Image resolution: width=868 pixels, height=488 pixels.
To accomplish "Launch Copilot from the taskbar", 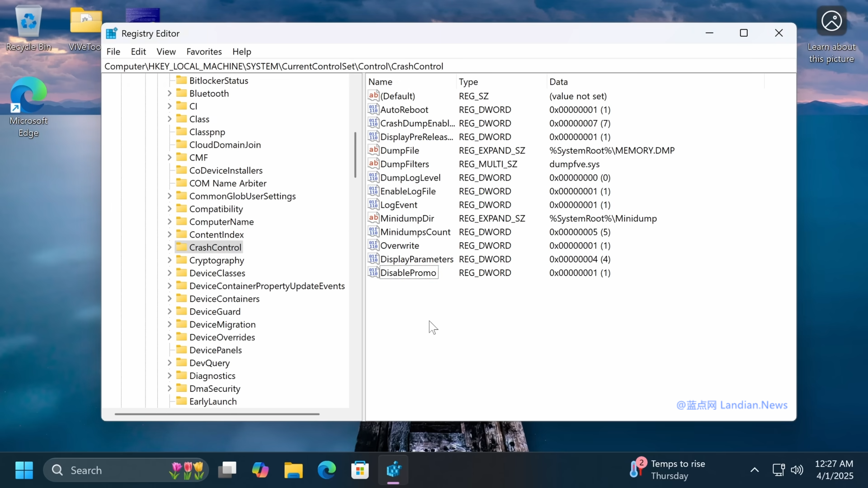I will click(260, 470).
